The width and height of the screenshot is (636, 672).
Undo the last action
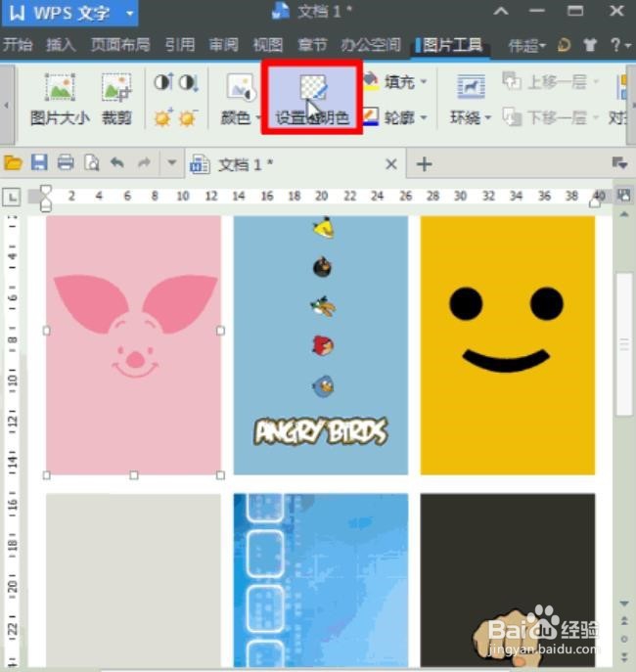[x=117, y=162]
